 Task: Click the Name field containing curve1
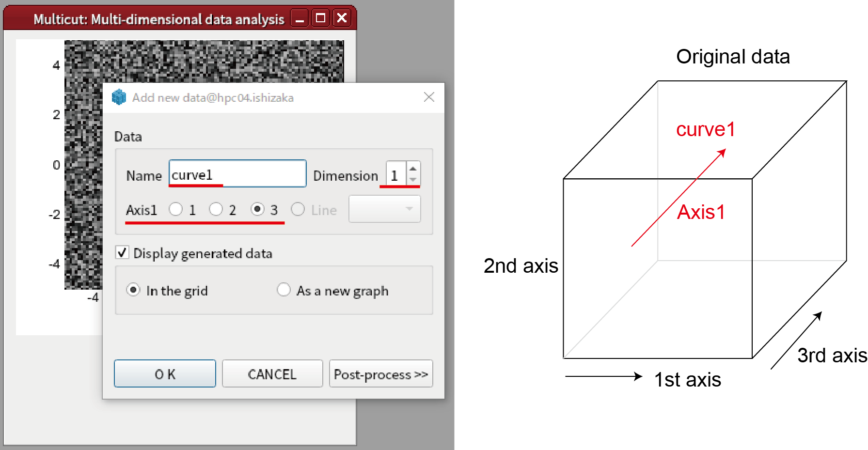click(x=237, y=173)
